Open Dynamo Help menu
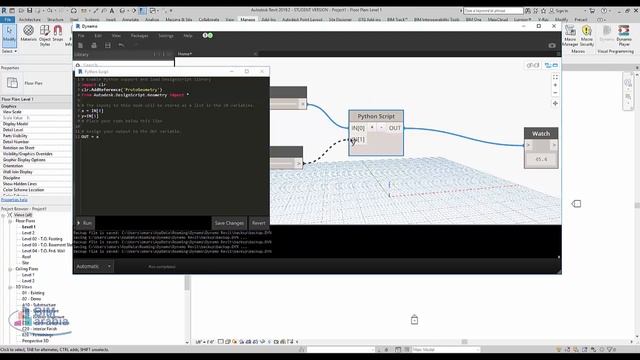 tap(188, 36)
